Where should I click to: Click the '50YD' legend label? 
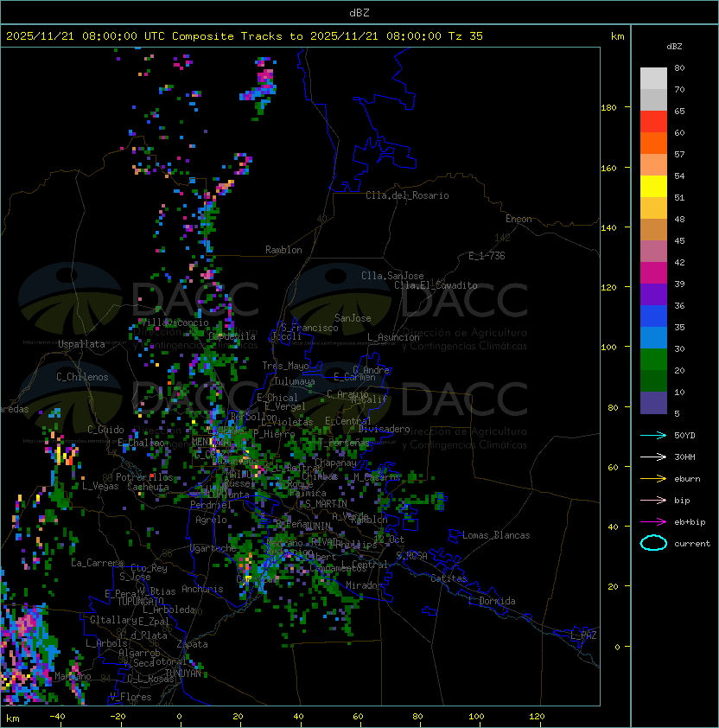click(x=684, y=436)
